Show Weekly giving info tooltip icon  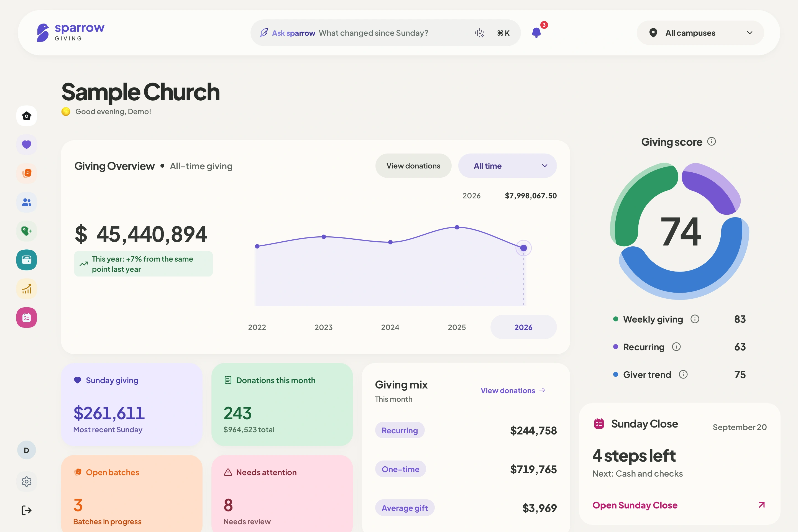click(x=695, y=319)
